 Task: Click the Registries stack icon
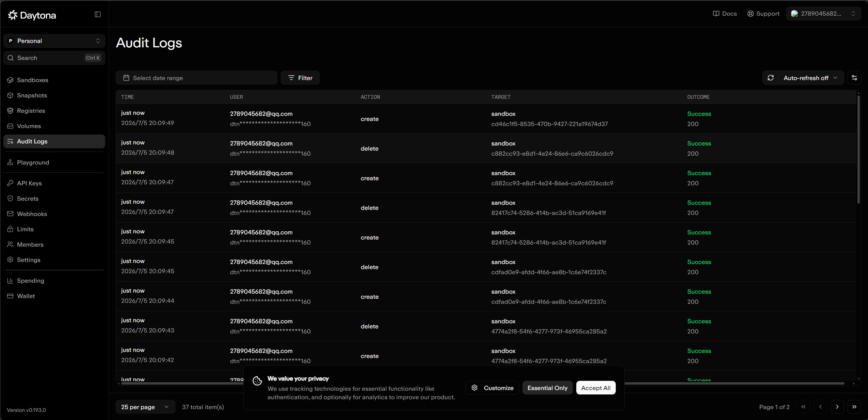10,111
